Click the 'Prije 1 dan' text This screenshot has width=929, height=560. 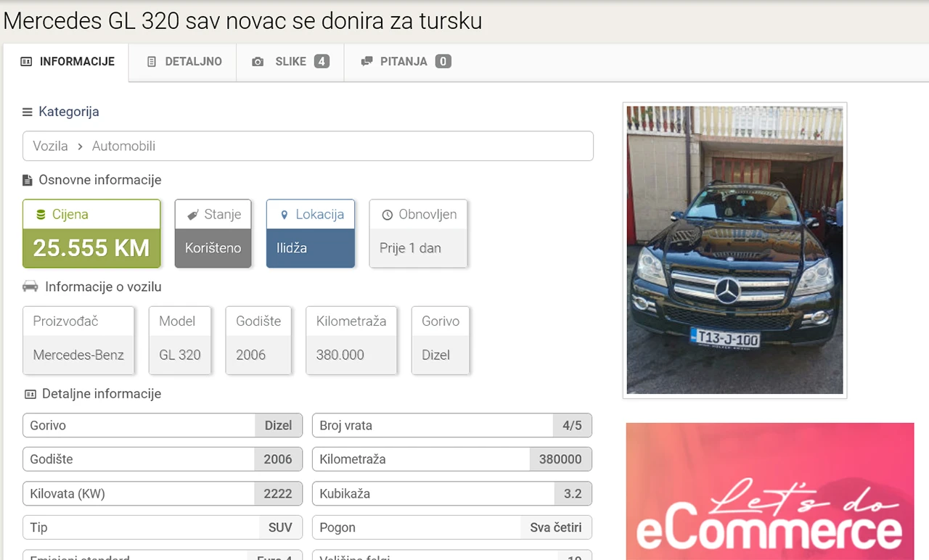tap(410, 248)
